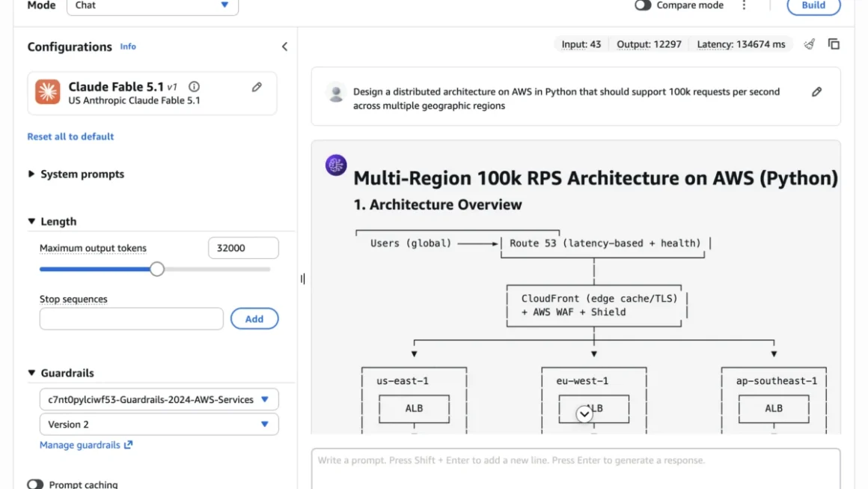The height and width of the screenshot is (489, 868).
Task: Edit the selected model with pencil icon
Action: click(257, 87)
